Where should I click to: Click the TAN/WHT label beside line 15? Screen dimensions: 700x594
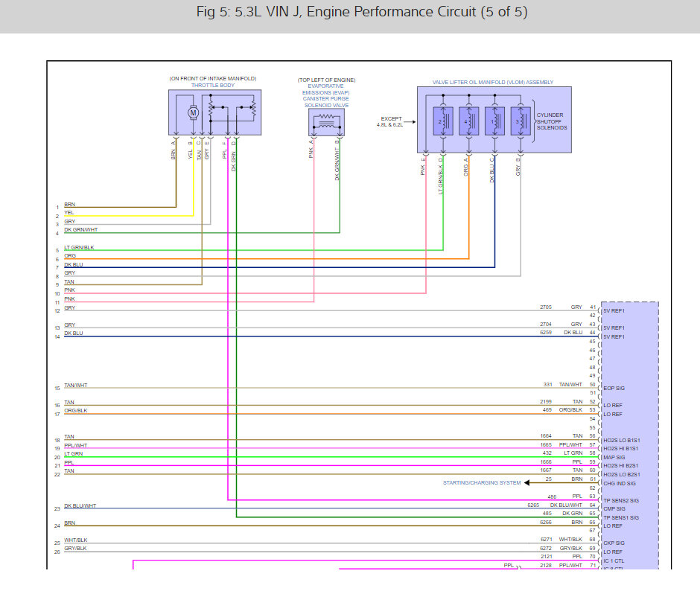tap(75, 385)
